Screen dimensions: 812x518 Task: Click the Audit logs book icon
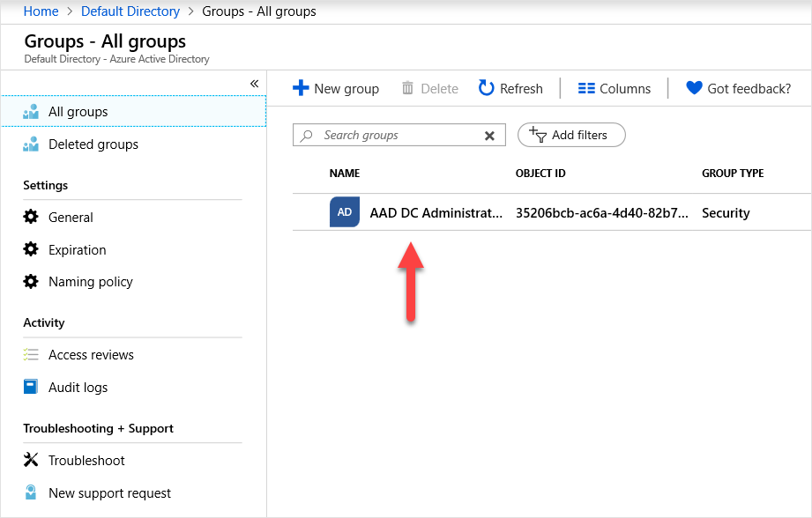tap(31, 387)
